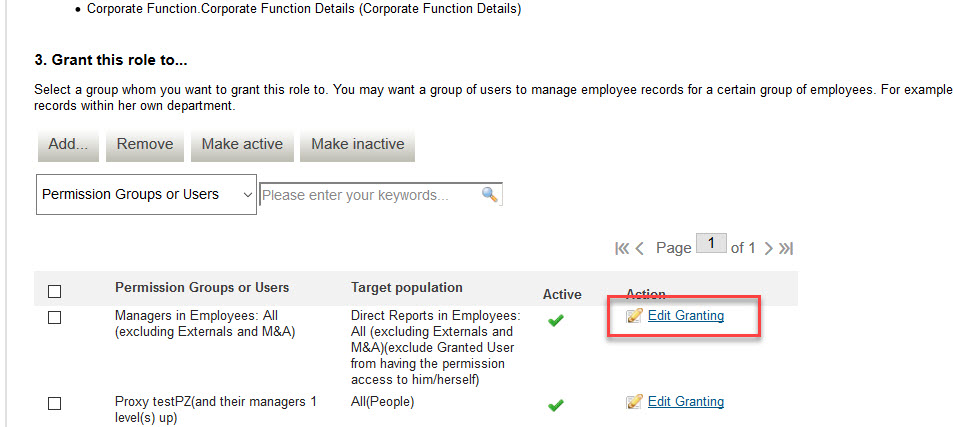Open Edit Granting link for Managers row
The width and height of the screenshot is (954, 427).
pos(686,316)
